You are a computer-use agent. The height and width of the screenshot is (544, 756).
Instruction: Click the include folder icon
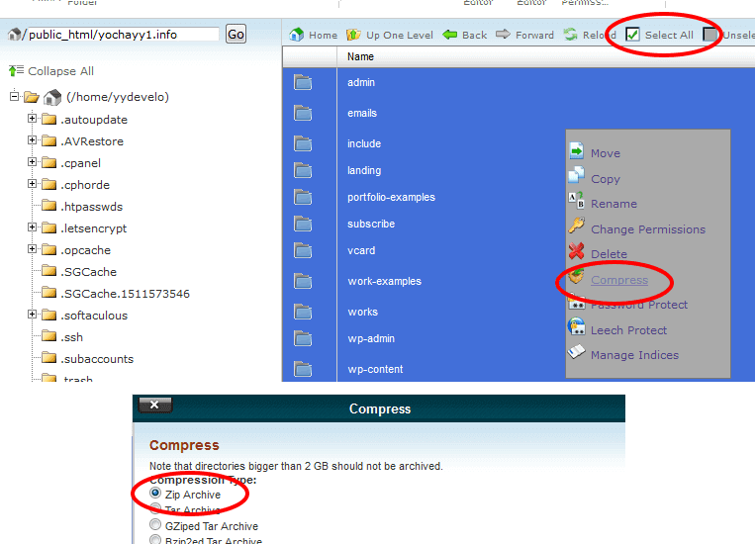(303, 143)
